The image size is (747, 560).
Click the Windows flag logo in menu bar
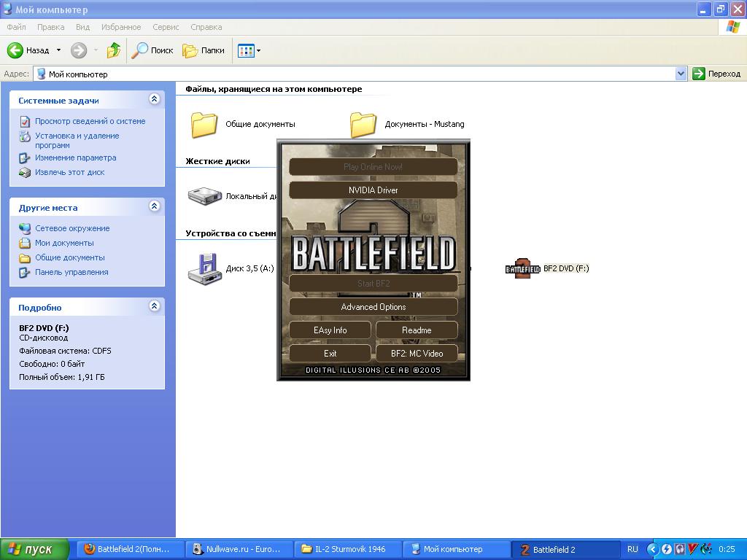tap(732, 27)
